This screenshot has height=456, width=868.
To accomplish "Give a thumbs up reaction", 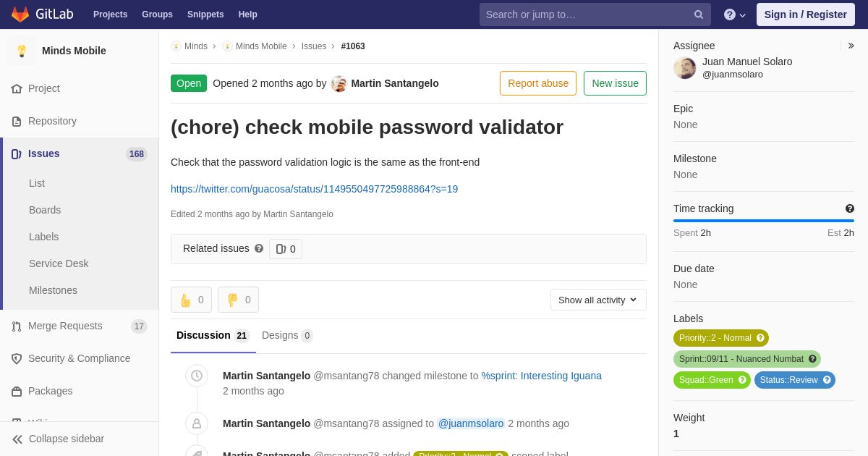I will 191,300.
